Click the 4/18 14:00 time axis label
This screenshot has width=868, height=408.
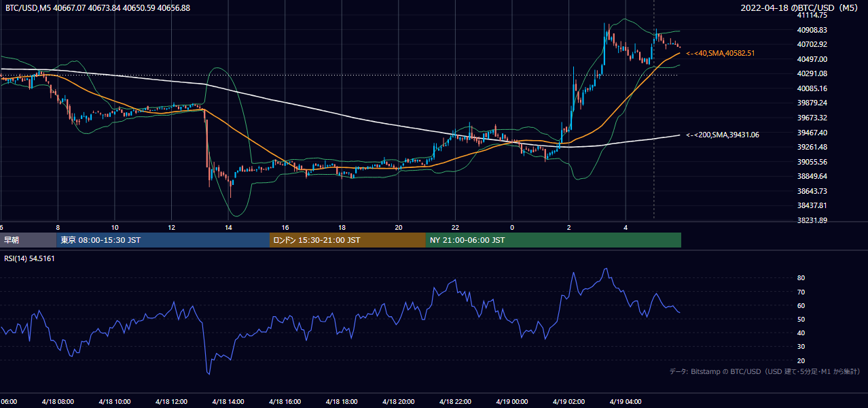229,402
